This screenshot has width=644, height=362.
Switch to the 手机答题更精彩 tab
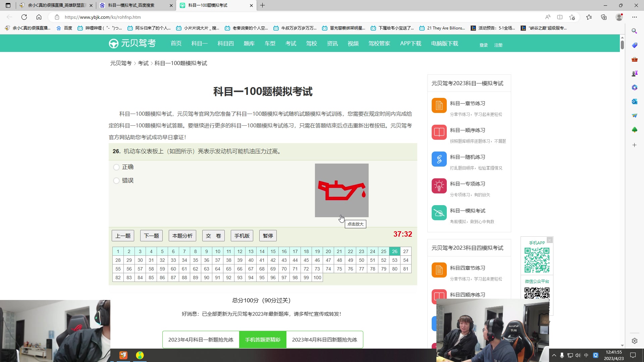click(263, 339)
